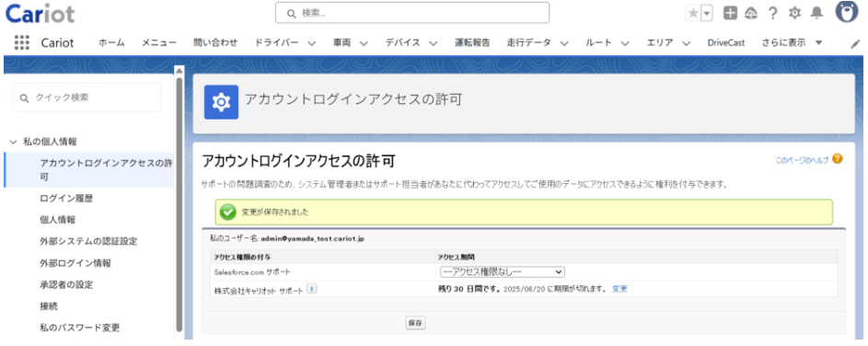
Task: Click the Cariot app name label
Action: pyautogui.click(x=57, y=42)
